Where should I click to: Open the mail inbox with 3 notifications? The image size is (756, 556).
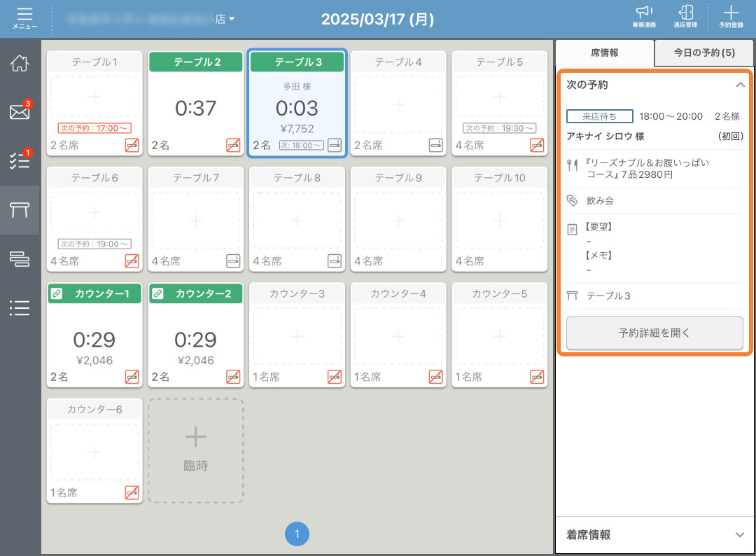(20, 112)
